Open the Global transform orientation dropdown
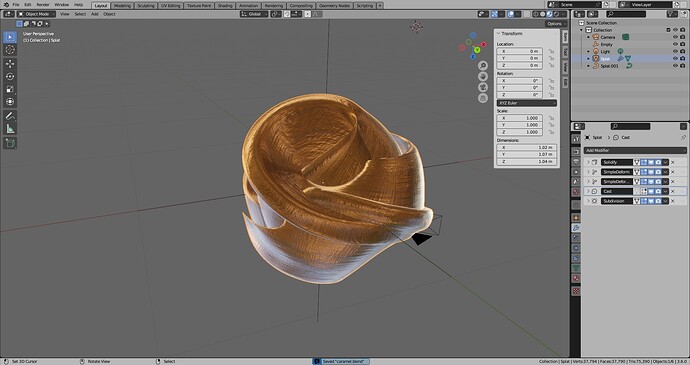 coord(254,14)
